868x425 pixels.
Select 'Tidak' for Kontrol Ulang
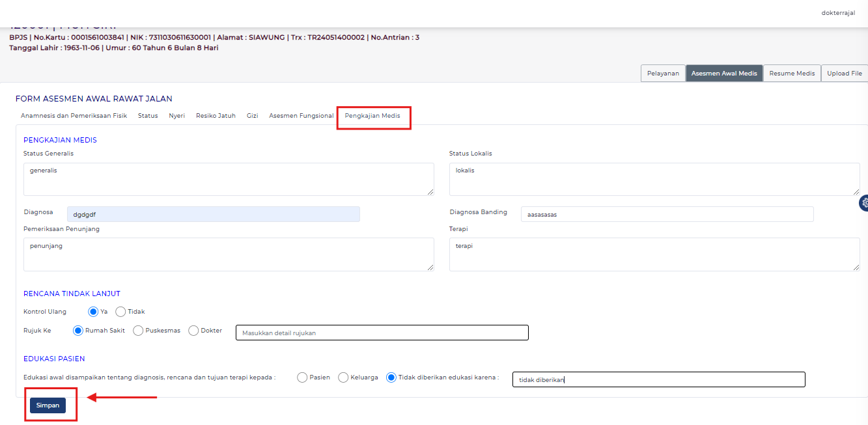[x=120, y=312]
